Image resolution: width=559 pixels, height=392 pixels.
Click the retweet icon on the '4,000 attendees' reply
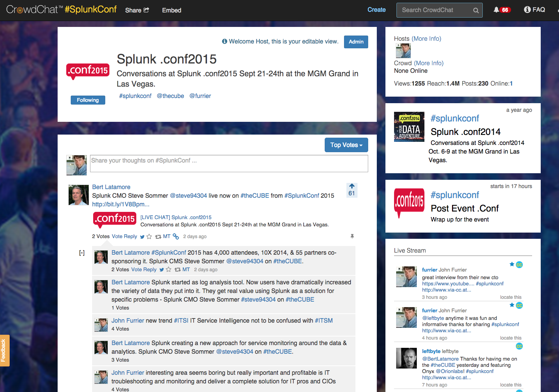coord(177,270)
